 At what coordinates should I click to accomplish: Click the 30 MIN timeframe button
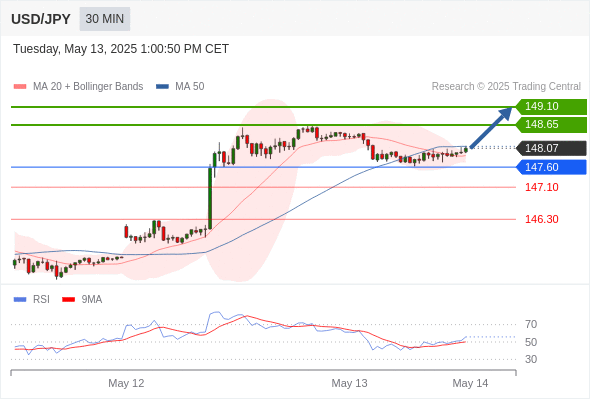pos(105,19)
